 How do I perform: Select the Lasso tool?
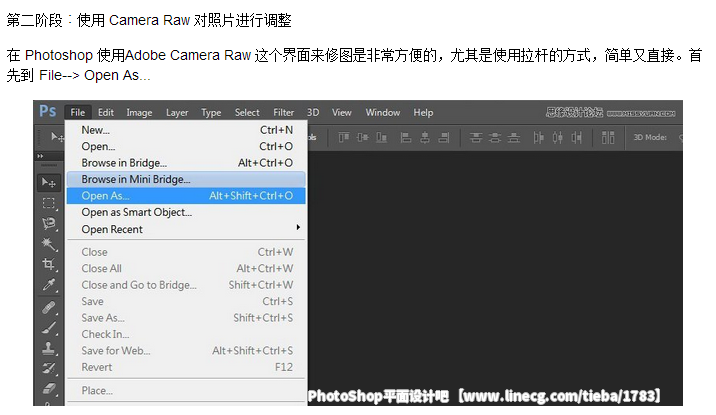coord(48,223)
